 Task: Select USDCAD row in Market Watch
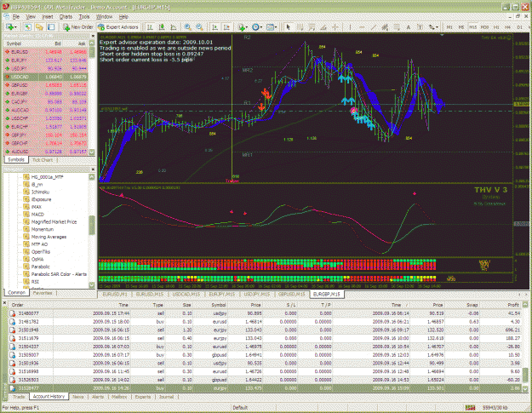pyautogui.click(x=46, y=77)
